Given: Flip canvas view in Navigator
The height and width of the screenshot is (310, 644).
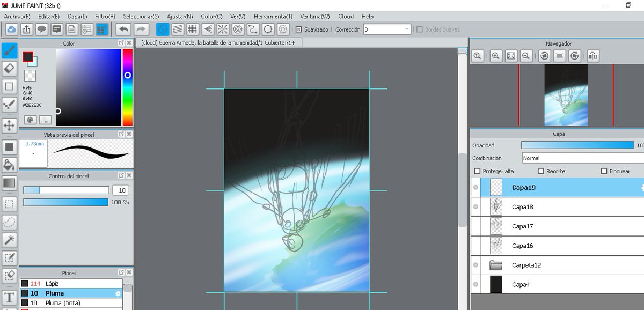Looking at the screenshot, I should (592, 55).
